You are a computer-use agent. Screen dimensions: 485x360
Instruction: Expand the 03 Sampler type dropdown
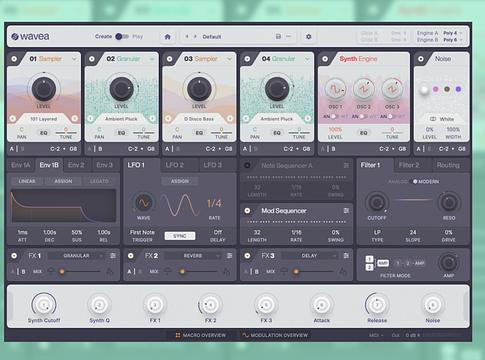coord(229,59)
